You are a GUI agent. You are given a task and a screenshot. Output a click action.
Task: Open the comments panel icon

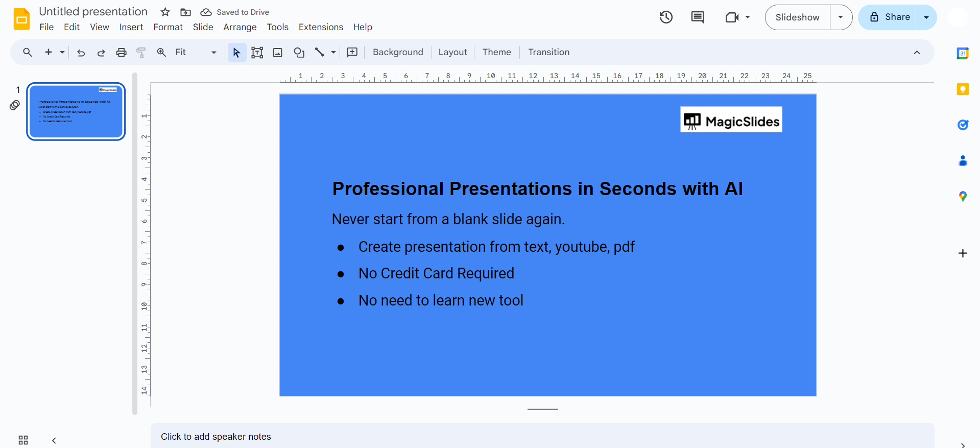pos(697,17)
